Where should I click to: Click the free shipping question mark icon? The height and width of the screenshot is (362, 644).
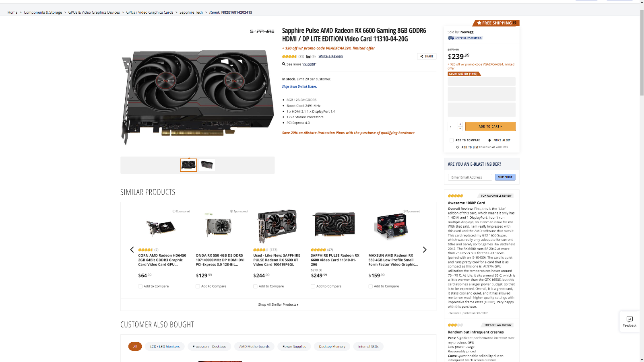pyautogui.click(x=514, y=23)
